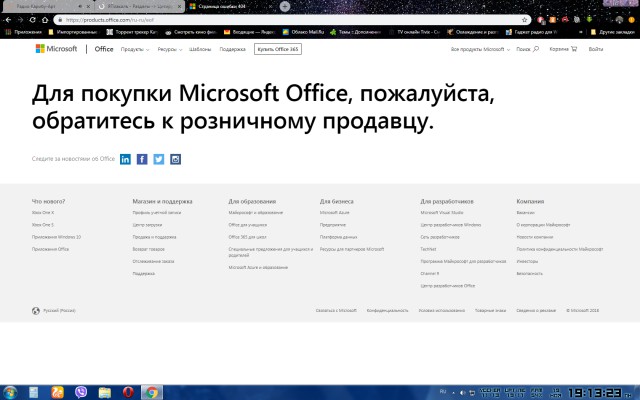Open the shopping cart icon

[x=574, y=49]
